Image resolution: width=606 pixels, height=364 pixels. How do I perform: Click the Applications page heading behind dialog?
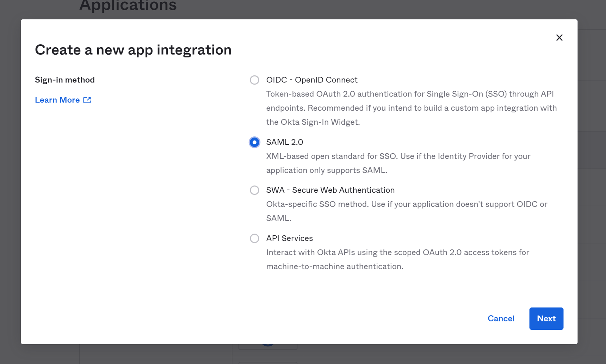click(128, 5)
